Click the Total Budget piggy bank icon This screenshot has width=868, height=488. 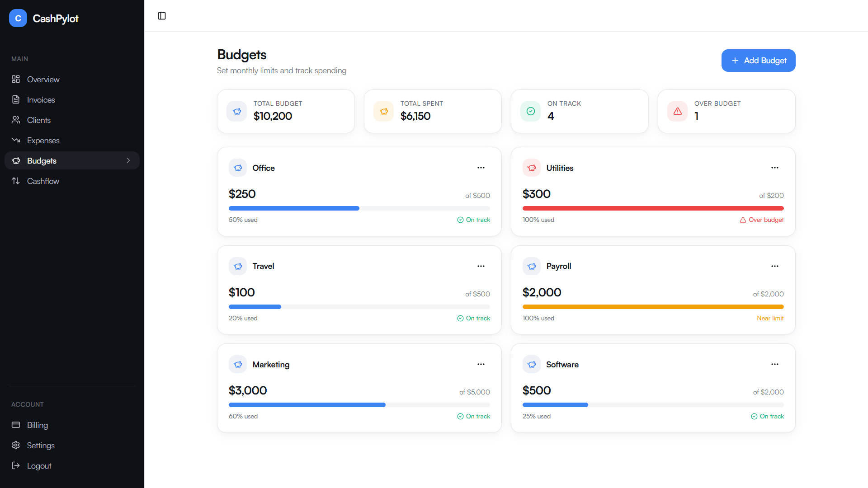tap(236, 111)
